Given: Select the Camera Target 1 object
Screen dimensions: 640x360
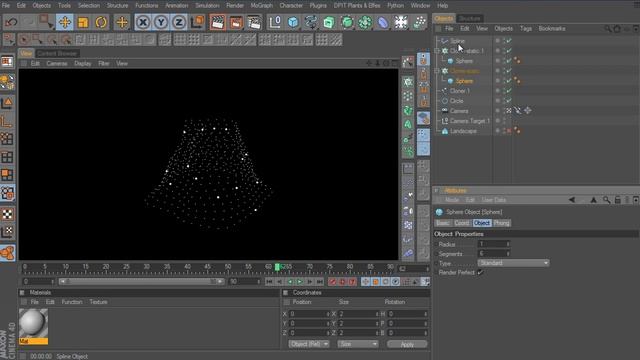Looking at the screenshot, I should tap(469, 121).
